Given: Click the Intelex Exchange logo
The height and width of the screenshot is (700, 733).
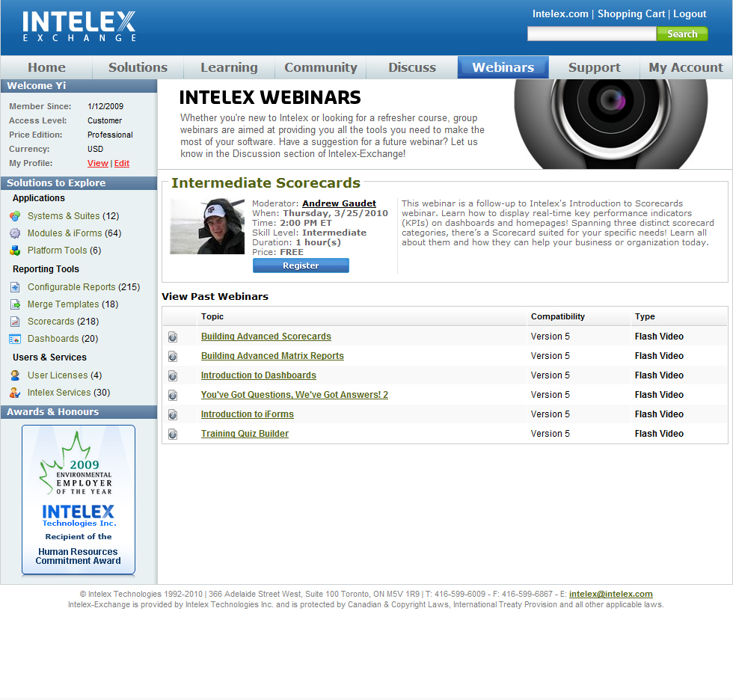Looking at the screenshot, I should 79,26.
